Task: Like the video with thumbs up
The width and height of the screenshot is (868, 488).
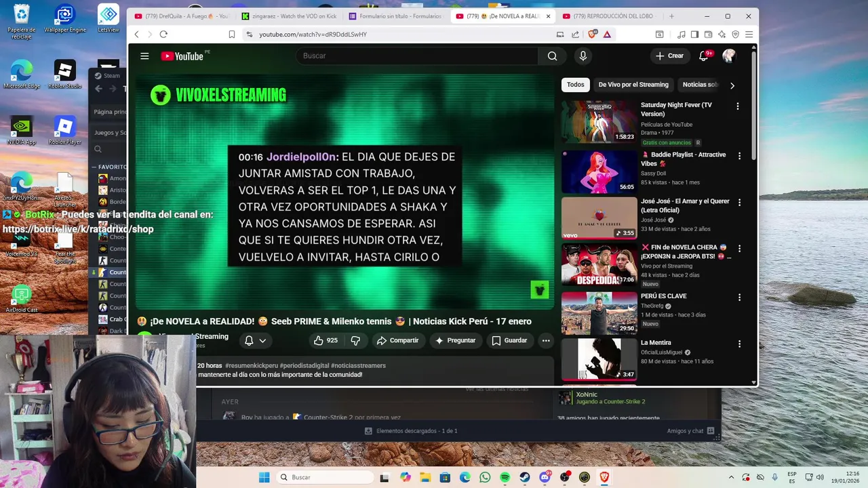Action: click(325, 340)
